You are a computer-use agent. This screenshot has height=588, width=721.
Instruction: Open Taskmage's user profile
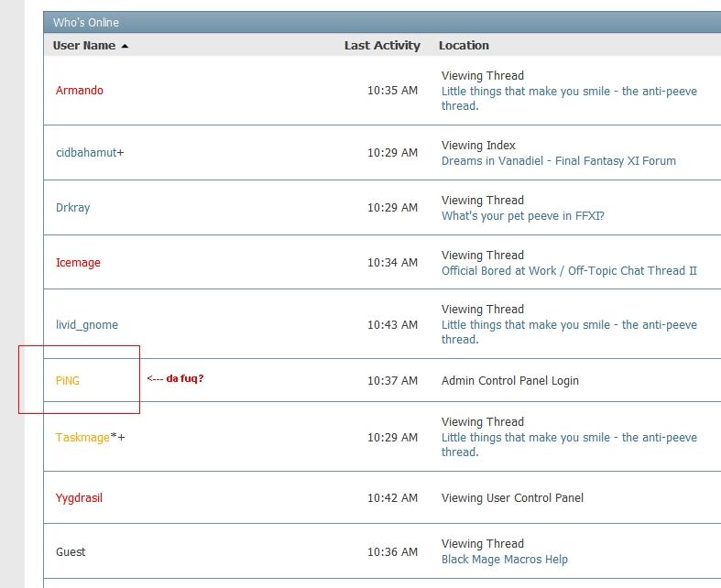(82, 438)
